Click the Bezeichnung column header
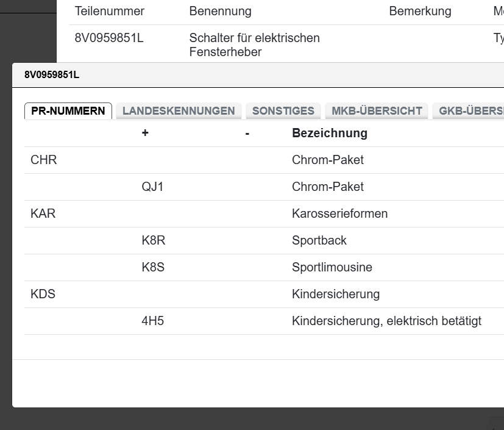The image size is (504, 430). [x=330, y=133]
